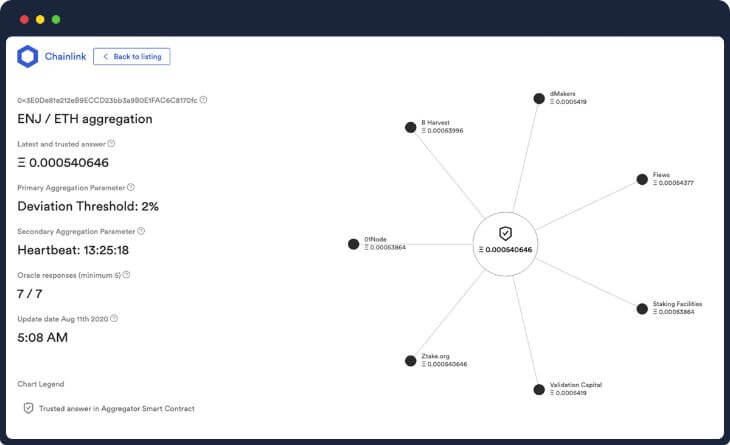Image resolution: width=730 pixels, height=445 pixels.
Task: Click the contract address text
Action: coord(107,100)
